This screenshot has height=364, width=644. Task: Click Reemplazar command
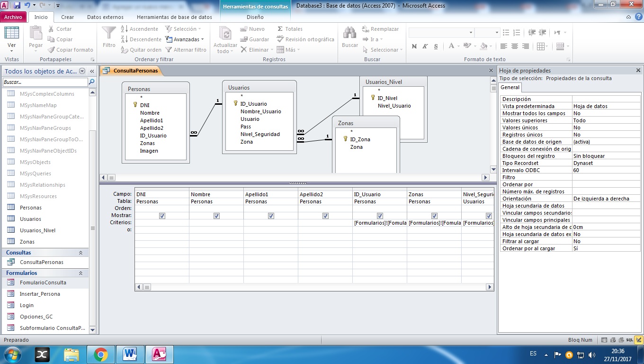(382, 29)
